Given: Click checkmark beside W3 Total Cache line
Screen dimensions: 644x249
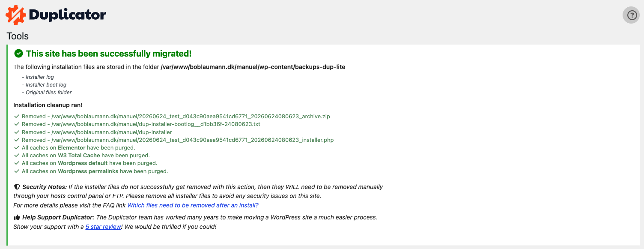Looking at the screenshot, I should pyautogui.click(x=16, y=156).
